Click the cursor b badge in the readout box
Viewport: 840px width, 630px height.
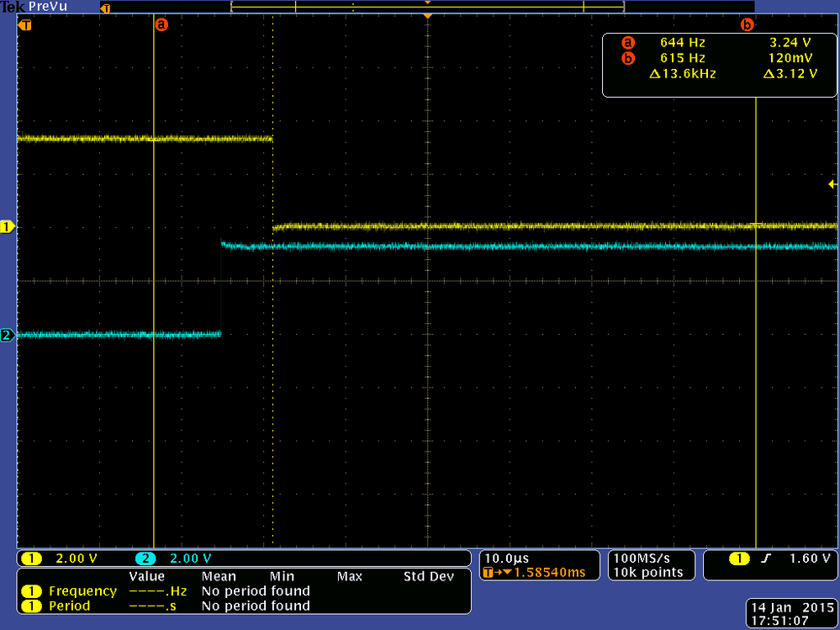pyautogui.click(x=628, y=58)
